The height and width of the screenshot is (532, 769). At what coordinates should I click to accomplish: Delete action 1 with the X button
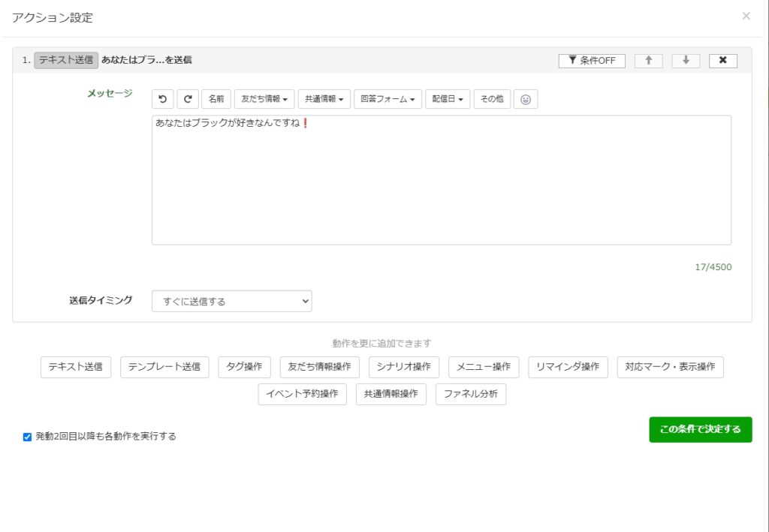click(x=722, y=61)
